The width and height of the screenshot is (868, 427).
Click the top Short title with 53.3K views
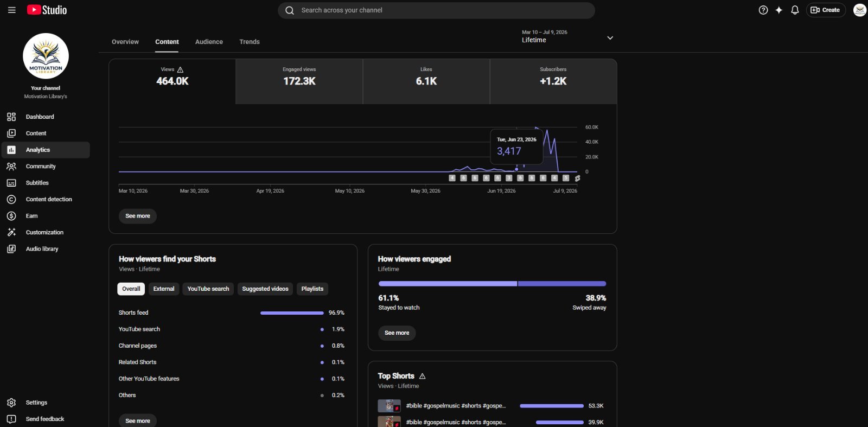point(456,406)
